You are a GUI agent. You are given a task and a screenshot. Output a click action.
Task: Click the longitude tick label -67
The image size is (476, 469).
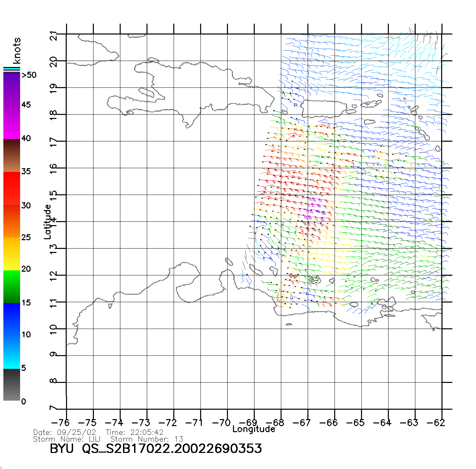[x=302, y=423]
